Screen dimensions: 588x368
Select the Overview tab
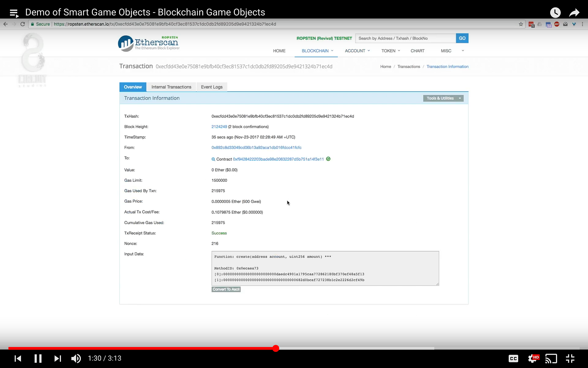click(133, 87)
